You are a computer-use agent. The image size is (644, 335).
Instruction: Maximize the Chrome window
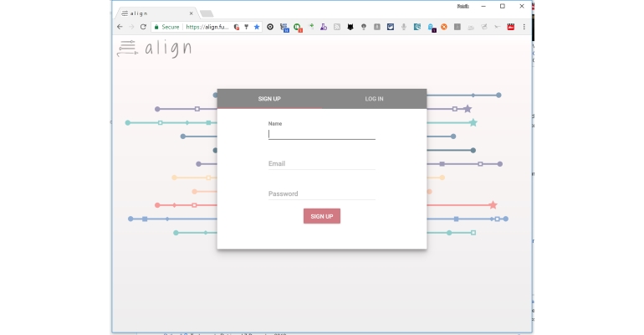[503, 6]
